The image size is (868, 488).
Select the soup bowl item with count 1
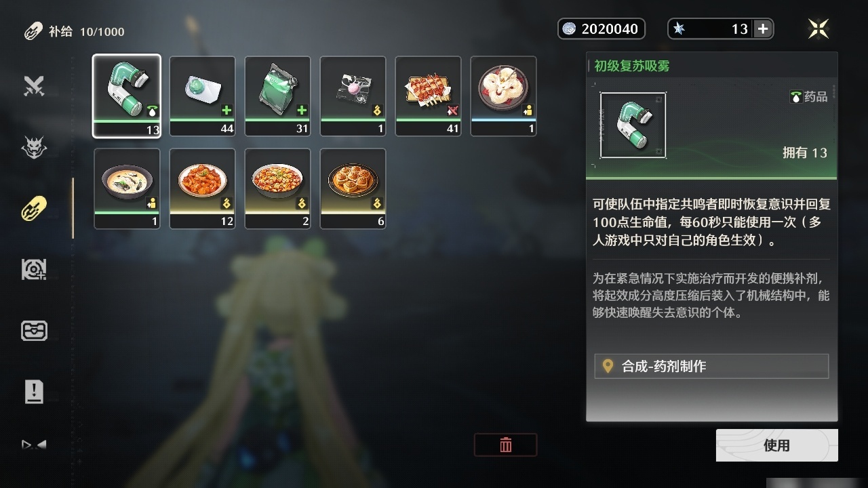coord(127,188)
